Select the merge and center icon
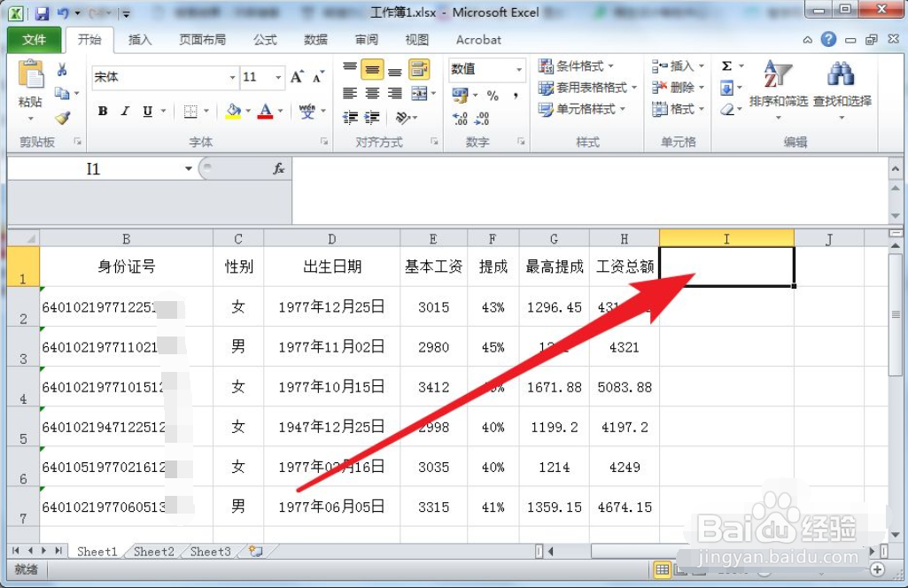This screenshot has height=588, width=908. [418, 93]
